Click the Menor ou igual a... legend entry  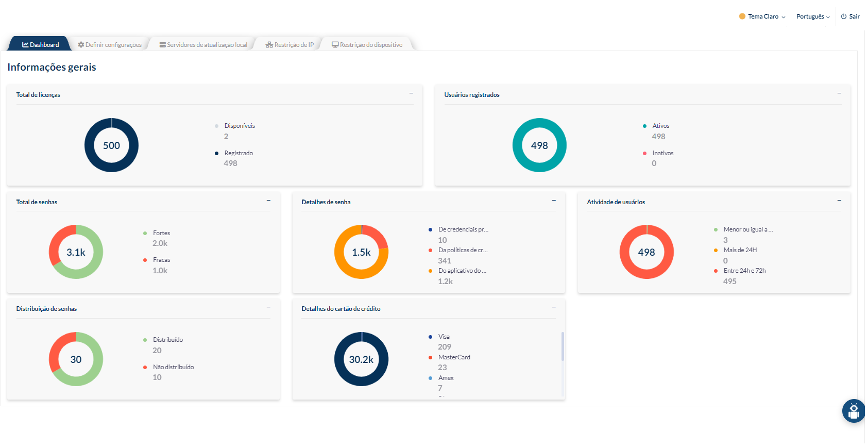coord(743,229)
